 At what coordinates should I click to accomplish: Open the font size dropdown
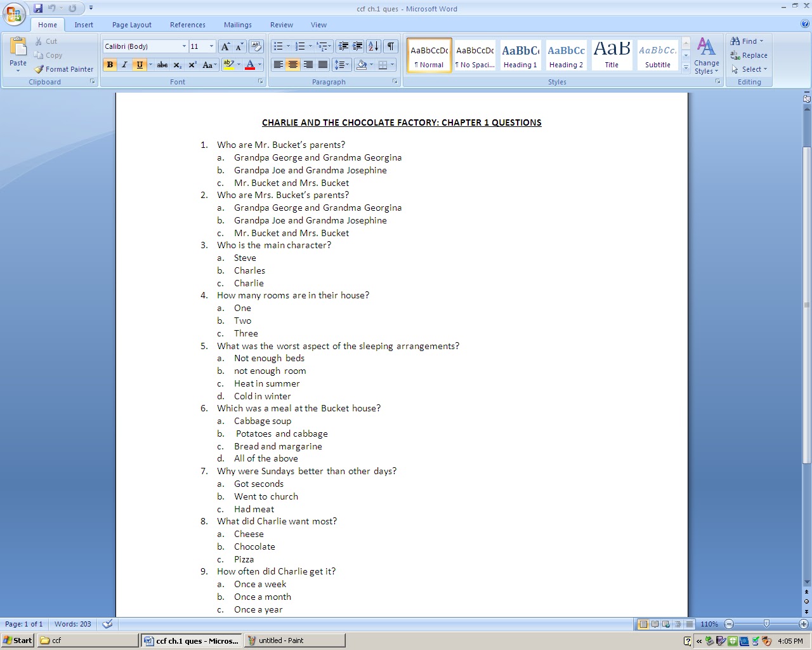coord(210,46)
